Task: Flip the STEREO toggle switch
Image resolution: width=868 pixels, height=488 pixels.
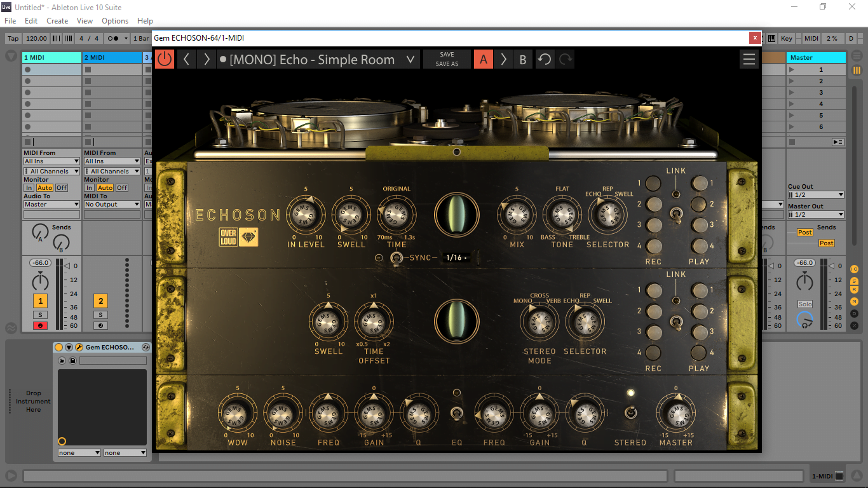Action: [x=630, y=412]
